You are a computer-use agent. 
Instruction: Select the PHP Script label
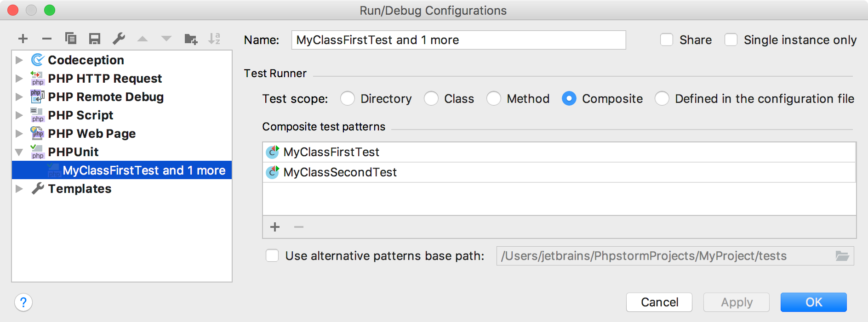[80, 115]
